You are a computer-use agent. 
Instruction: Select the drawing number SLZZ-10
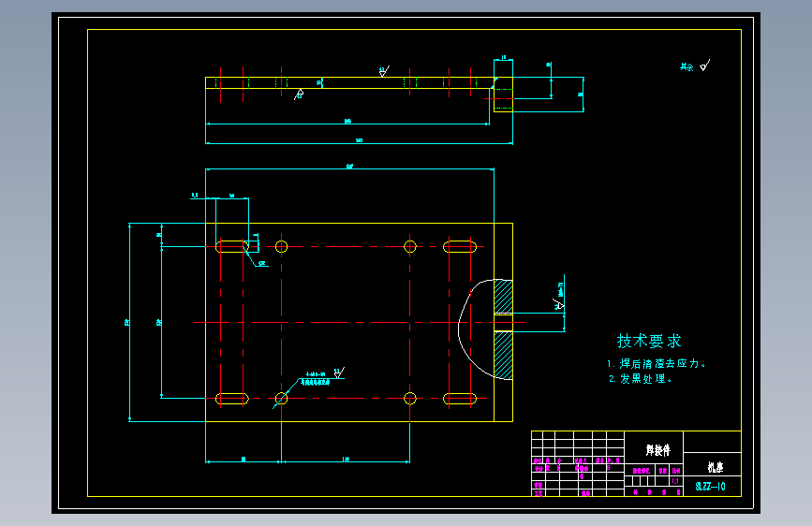(710, 487)
